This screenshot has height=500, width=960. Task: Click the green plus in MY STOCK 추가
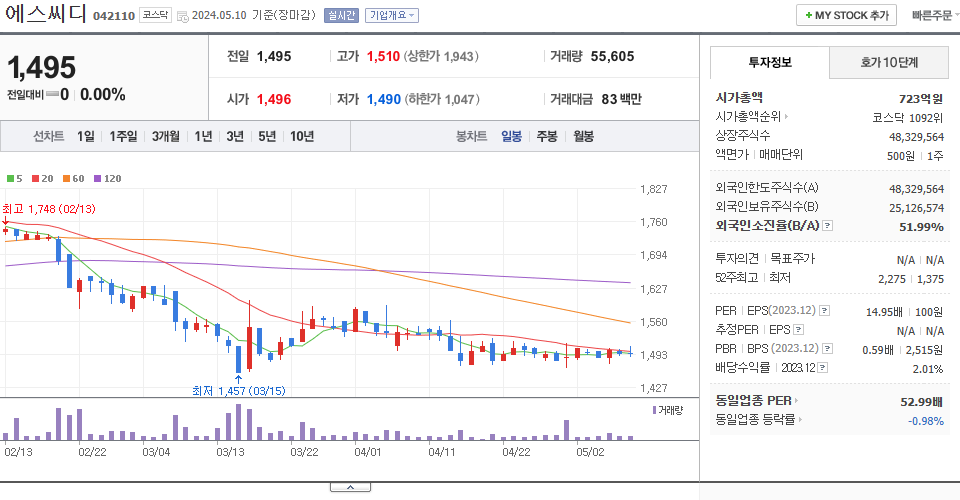(809, 15)
